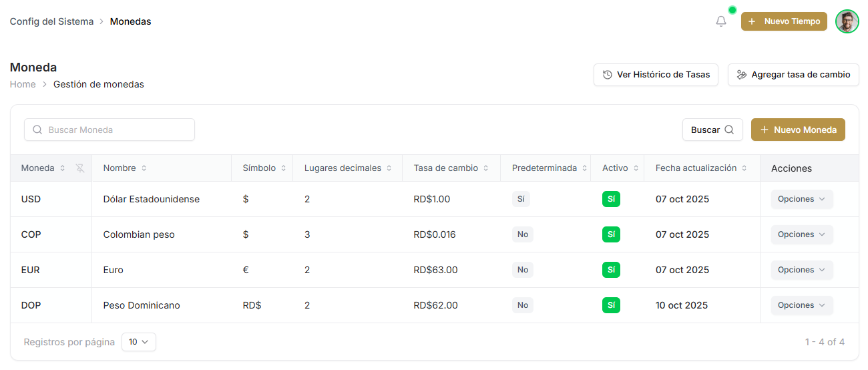The width and height of the screenshot is (868, 370).
Task: Open Opciones dropdown for USD row
Action: coord(801,199)
